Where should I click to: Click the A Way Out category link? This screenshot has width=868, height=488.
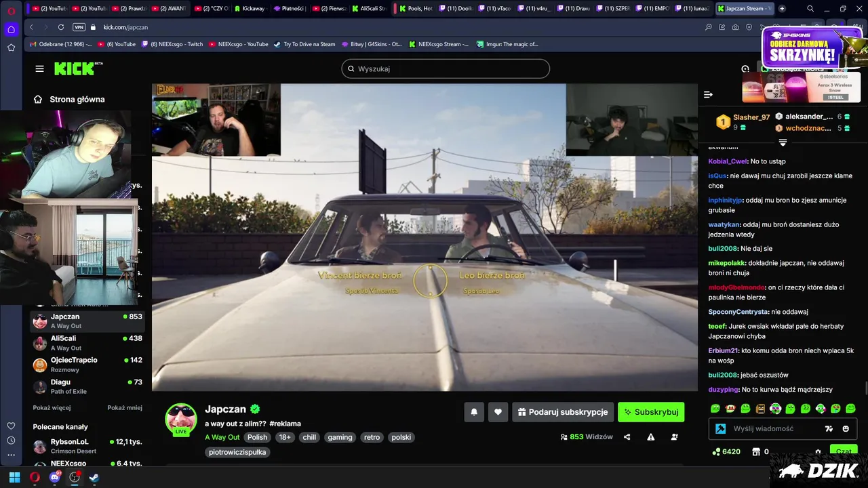222,437
